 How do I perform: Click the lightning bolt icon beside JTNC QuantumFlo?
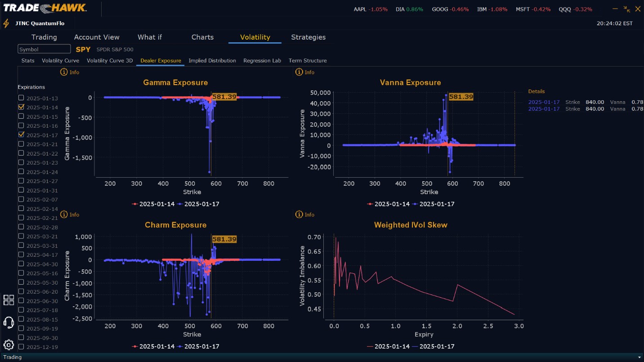click(x=6, y=23)
